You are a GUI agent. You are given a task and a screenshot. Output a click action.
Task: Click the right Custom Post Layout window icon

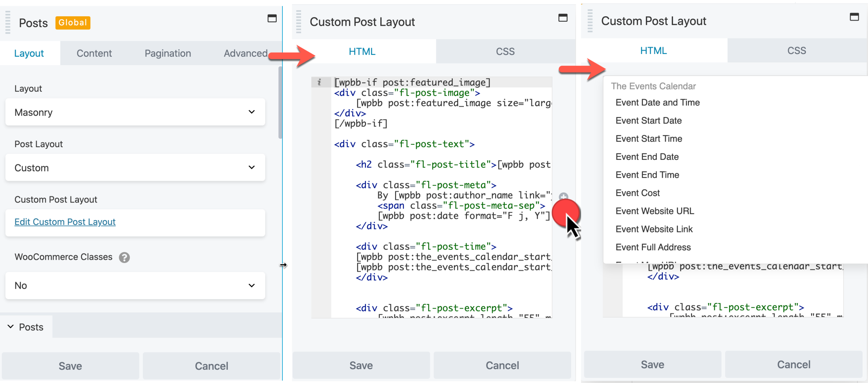pyautogui.click(x=854, y=17)
